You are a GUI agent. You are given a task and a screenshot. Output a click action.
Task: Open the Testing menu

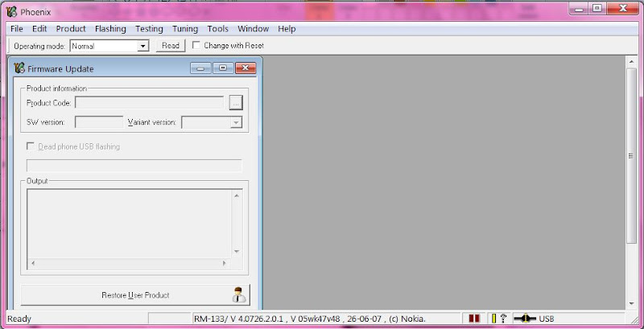(149, 29)
